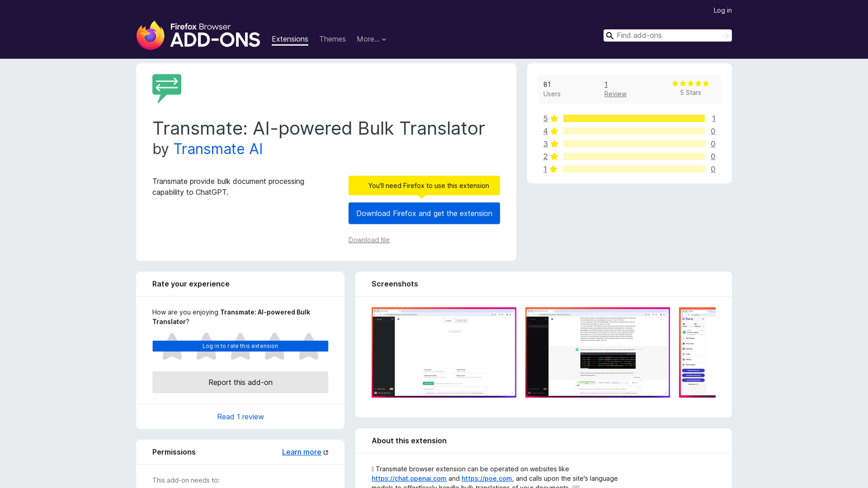The image size is (868, 488).
Task: Click the 3-star rating bar
Action: tap(634, 144)
